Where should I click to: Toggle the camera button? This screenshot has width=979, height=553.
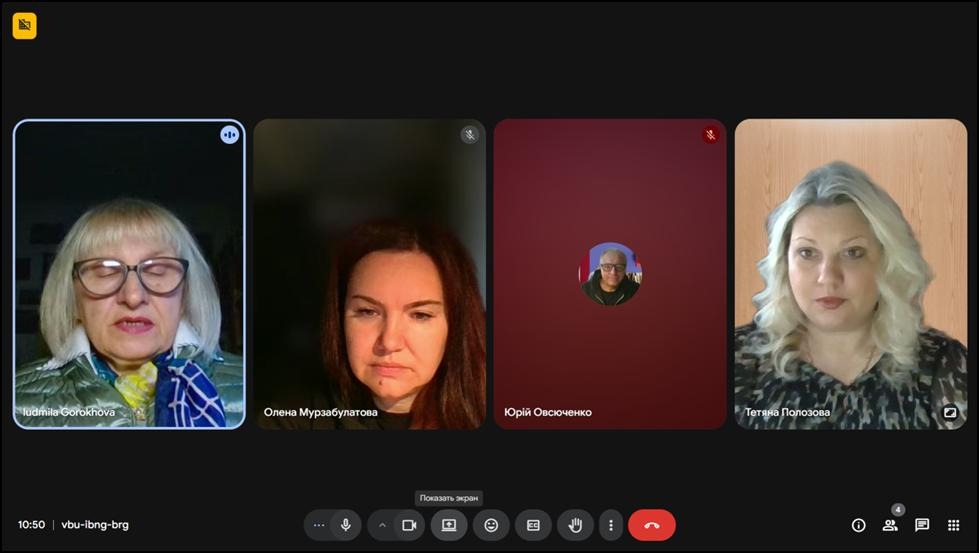409,525
